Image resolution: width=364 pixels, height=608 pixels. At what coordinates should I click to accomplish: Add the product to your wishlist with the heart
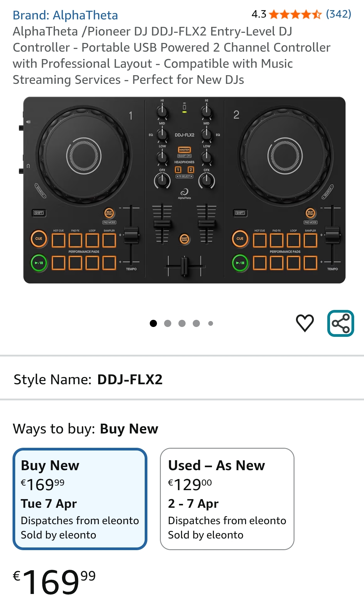(305, 323)
